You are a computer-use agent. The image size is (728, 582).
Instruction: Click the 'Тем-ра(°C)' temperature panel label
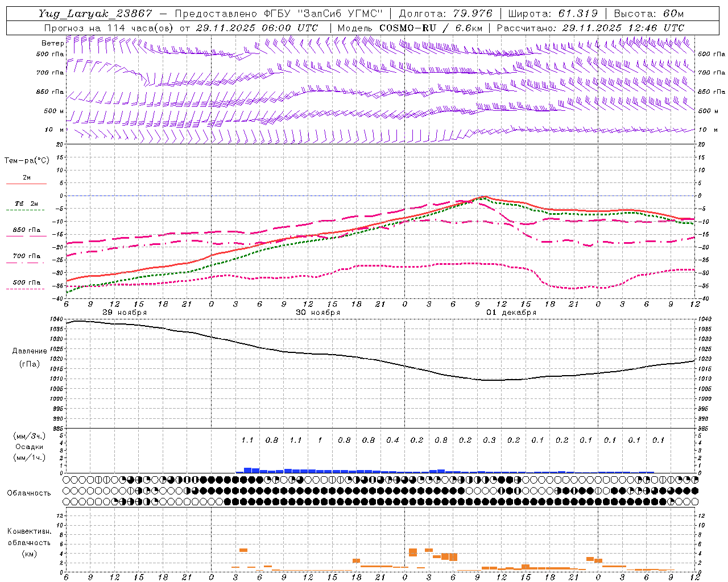tap(27, 161)
